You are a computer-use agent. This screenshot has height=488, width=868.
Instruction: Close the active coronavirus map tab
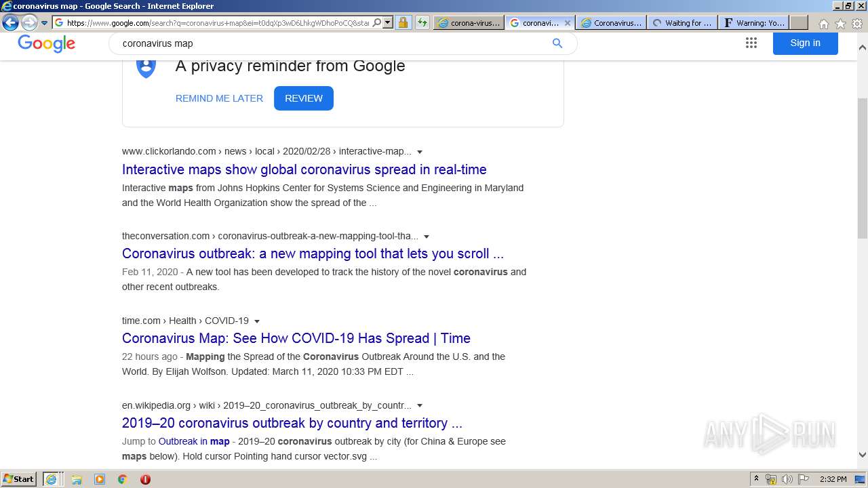coord(568,22)
